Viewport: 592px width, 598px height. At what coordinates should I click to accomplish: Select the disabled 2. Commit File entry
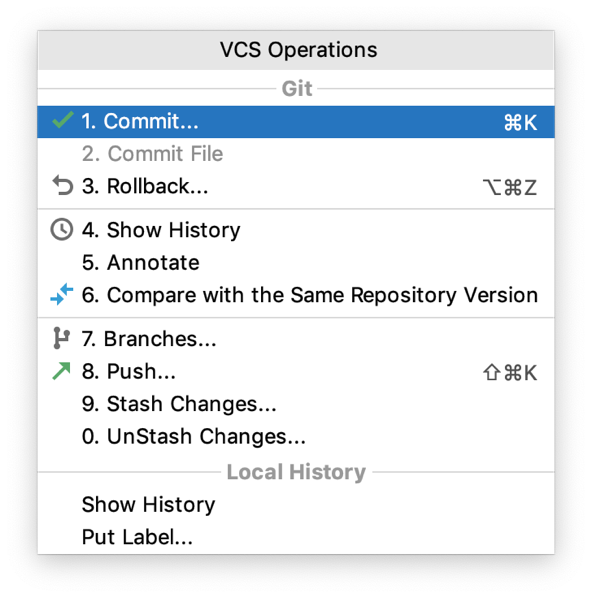(296, 154)
